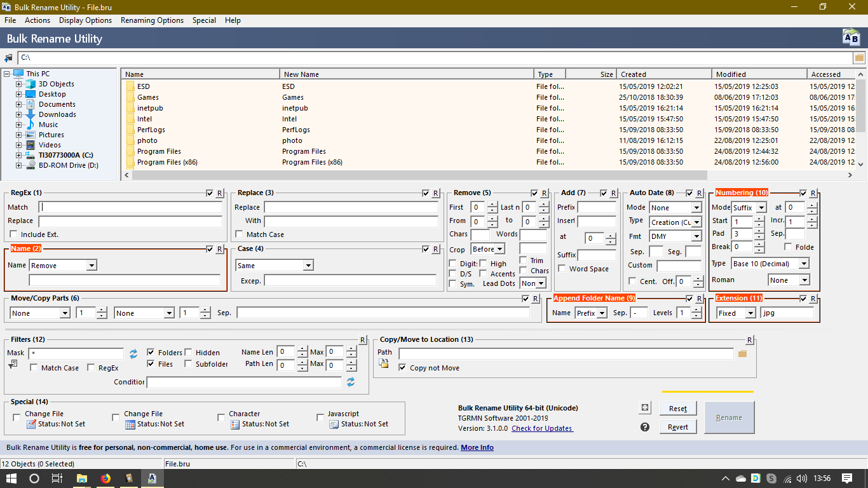Open Extension dropdown showing Fixed
Screen dimensions: 868x488
736,313
